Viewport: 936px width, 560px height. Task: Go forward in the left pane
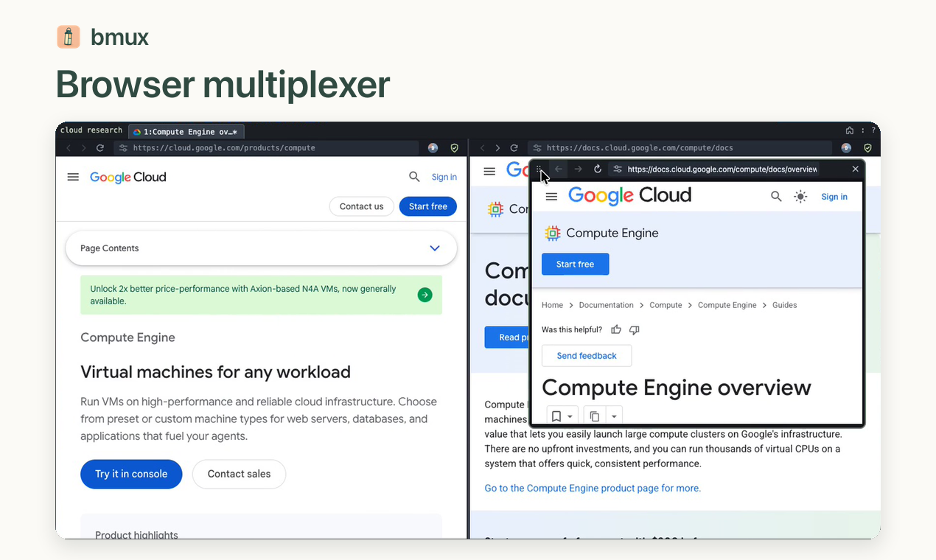[85, 148]
